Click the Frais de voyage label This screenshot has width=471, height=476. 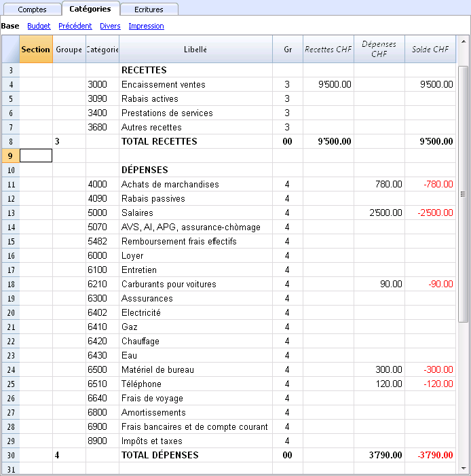[152, 399]
